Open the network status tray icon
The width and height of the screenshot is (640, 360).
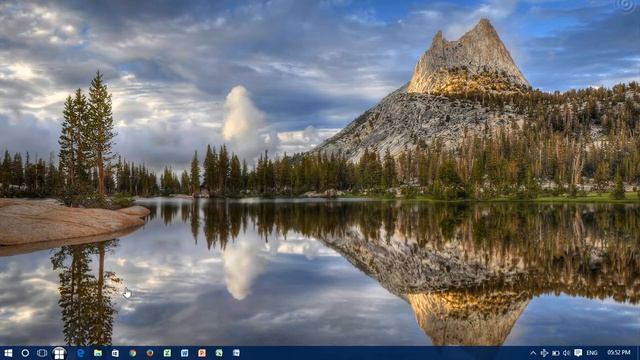[544, 353]
